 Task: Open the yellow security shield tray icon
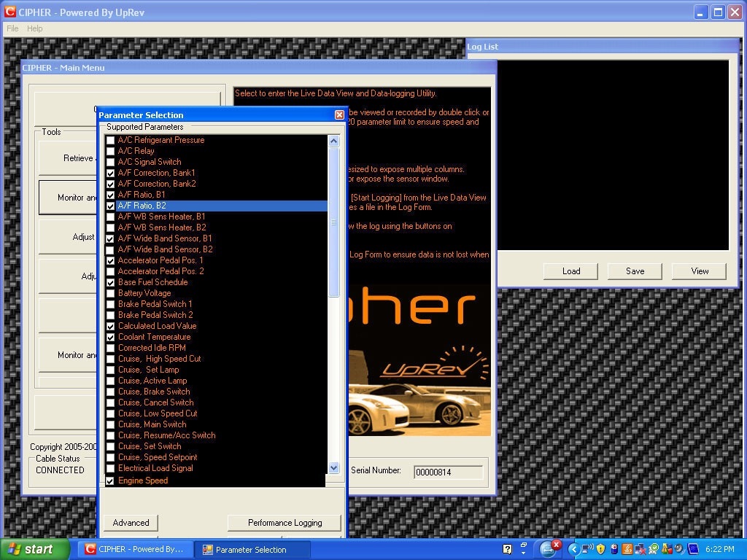click(x=601, y=549)
